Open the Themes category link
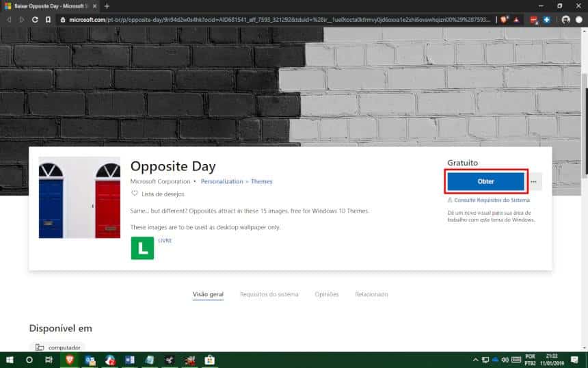 pos(262,181)
